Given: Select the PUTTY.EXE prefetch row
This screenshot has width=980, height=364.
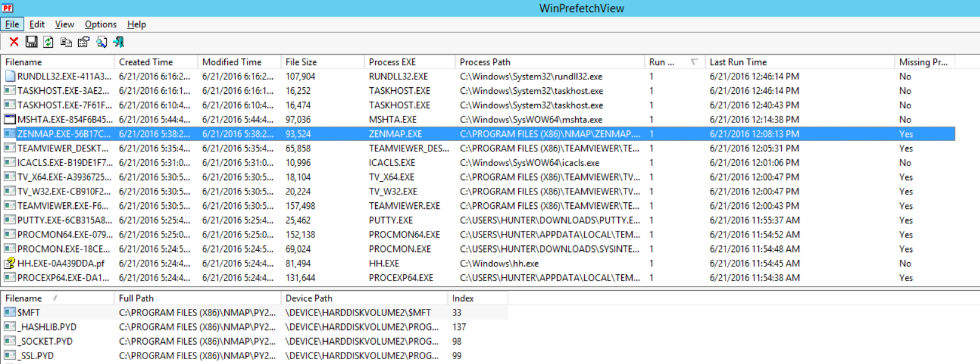Looking at the screenshot, I should pyautogui.click(x=64, y=220).
